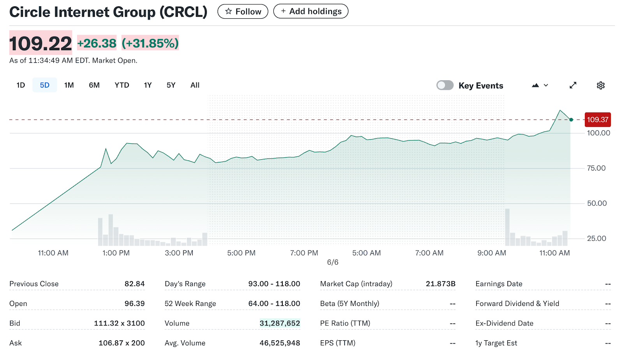Image resolution: width=623 pixels, height=364 pixels.
Task: Click the 109.37 current price chart label
Action: 598,120
